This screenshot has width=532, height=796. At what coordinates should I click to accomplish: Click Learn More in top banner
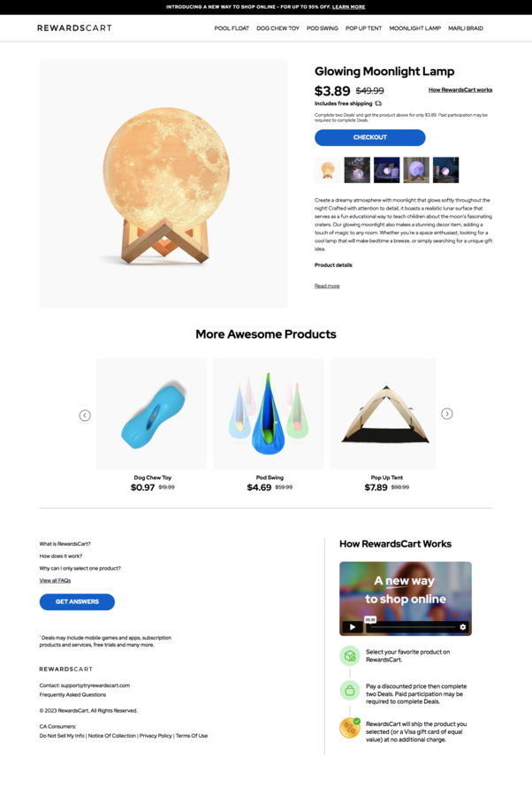pyautogui.click(x=348, y=7)
